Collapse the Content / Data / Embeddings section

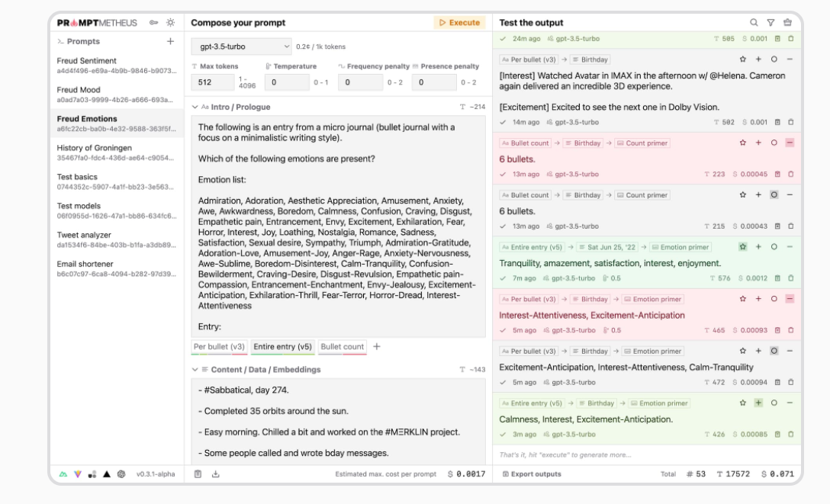coord(195,370)
